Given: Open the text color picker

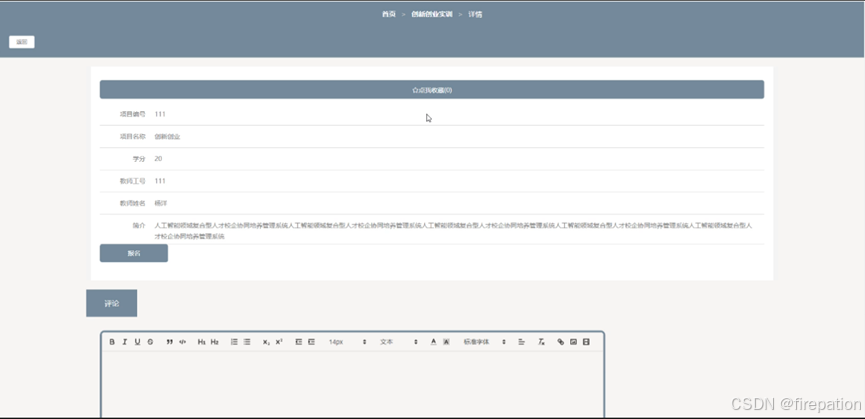Looking at the screenshot, I should [433, 342].
